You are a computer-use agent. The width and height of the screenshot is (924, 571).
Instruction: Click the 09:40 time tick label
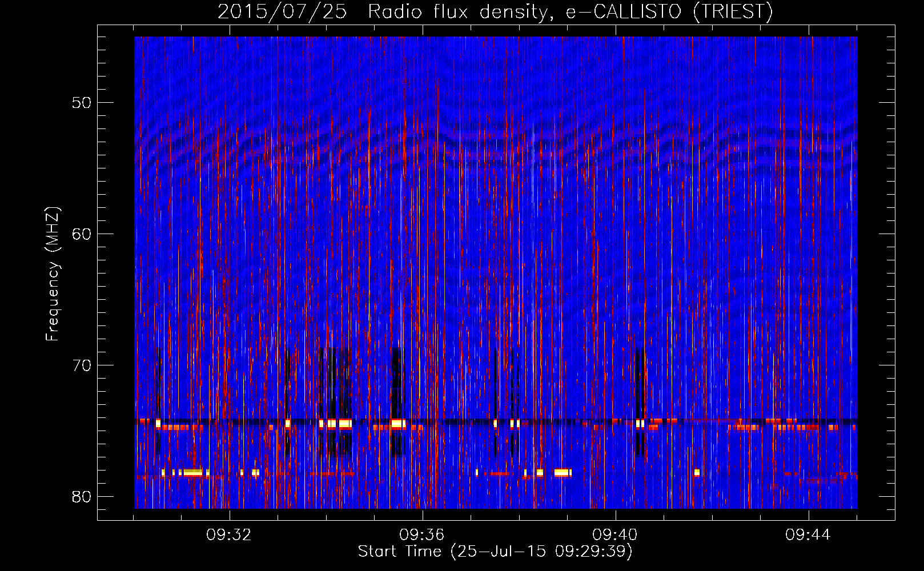tap(615, 535)
